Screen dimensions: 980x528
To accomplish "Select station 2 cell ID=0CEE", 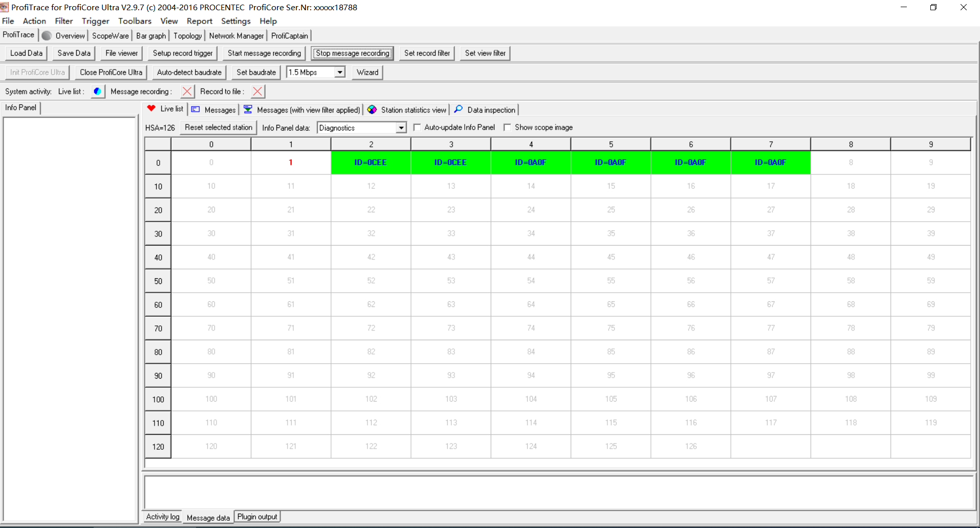I will pyautogui.click(x=371, y=162).
